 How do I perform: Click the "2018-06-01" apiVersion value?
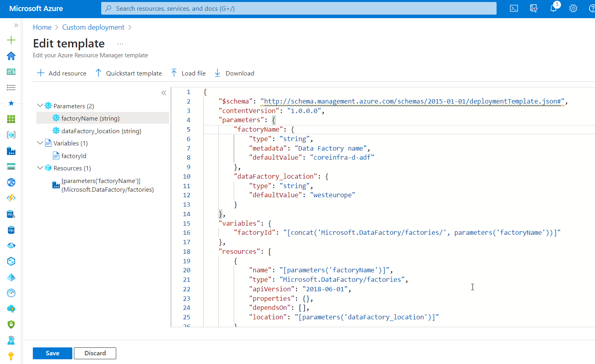(325, 289)
